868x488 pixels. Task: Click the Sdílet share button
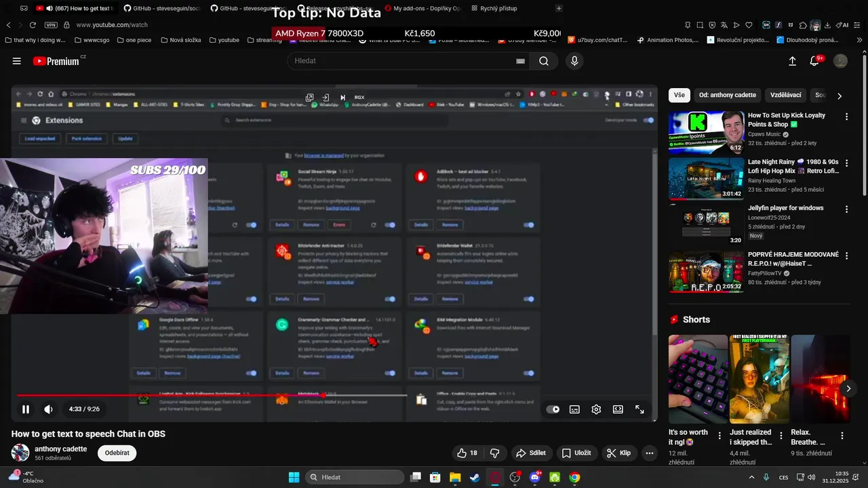pos(531,453)
